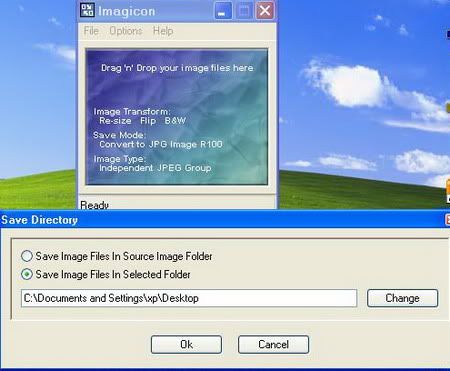The image size is (450, 371).
Task: Click the Drag 'n' Drop image area
Action: pyautogui.click(x=177, y=117)
